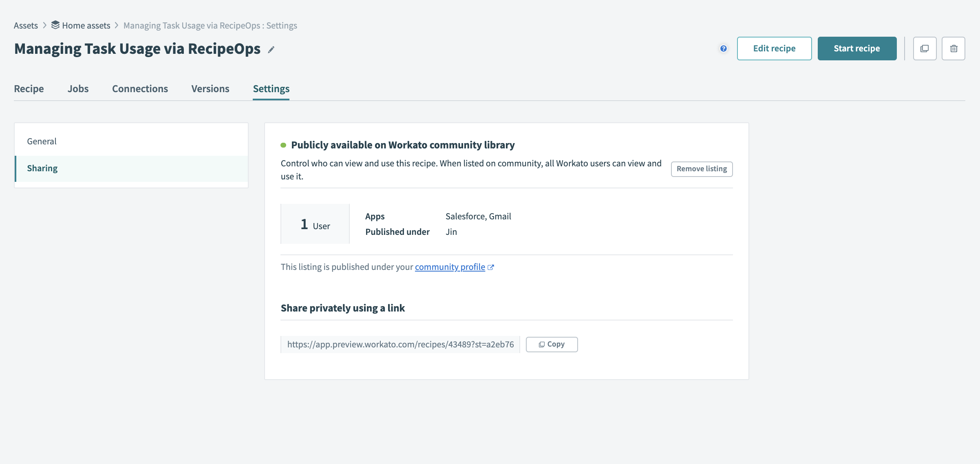The image size is (980, 464).
Task: Select the Connections tab
Action: [140, 88]
